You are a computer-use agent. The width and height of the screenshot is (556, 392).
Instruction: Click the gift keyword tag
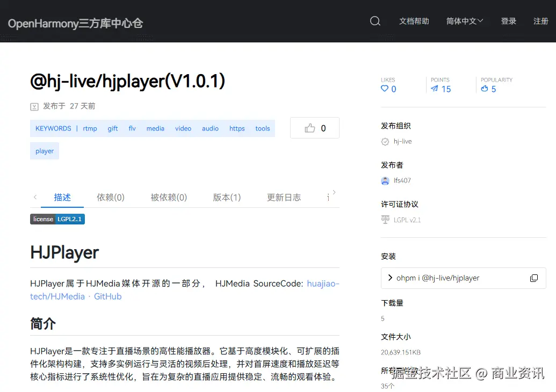[113, 128]
